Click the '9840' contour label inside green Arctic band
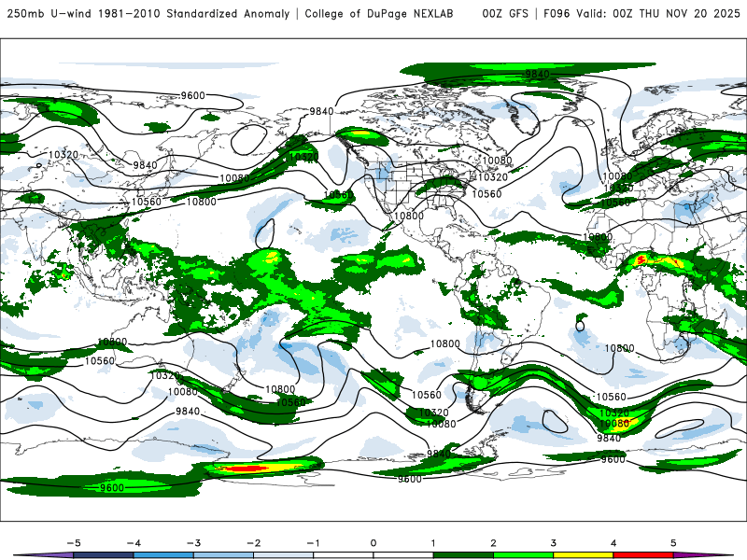747x560 pixels. click(538, 75)
